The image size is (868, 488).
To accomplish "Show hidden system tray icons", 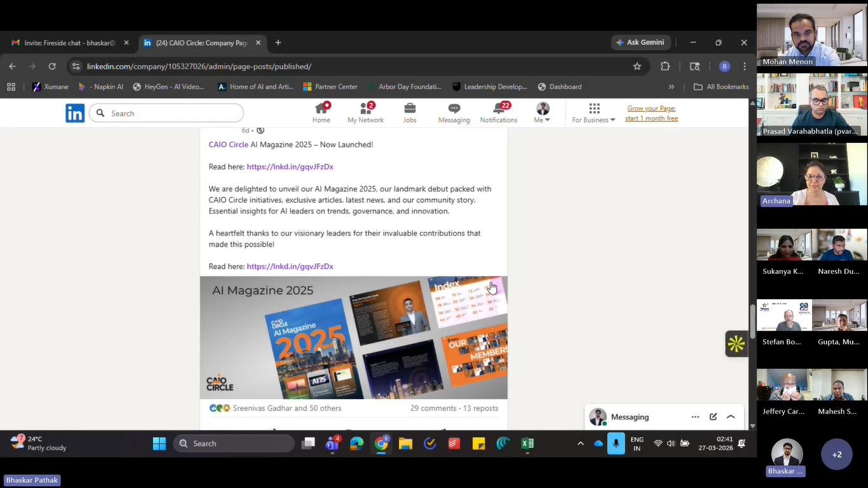I will click(x=580, y=444).
